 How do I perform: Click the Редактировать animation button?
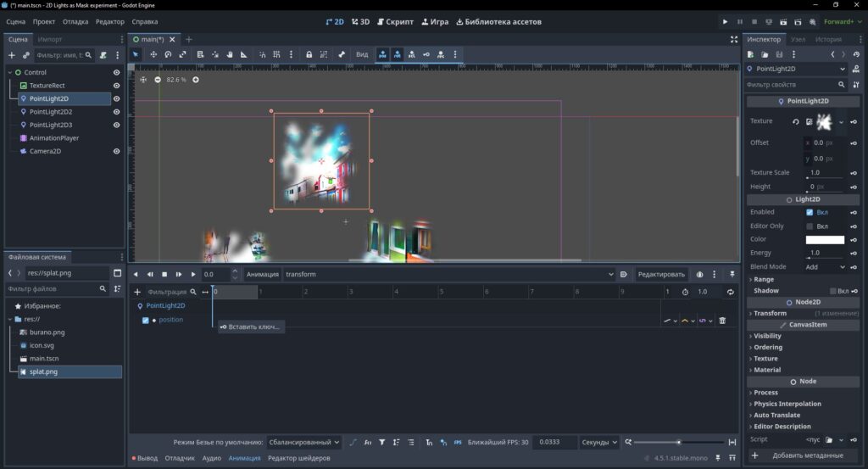coord(661,274)
